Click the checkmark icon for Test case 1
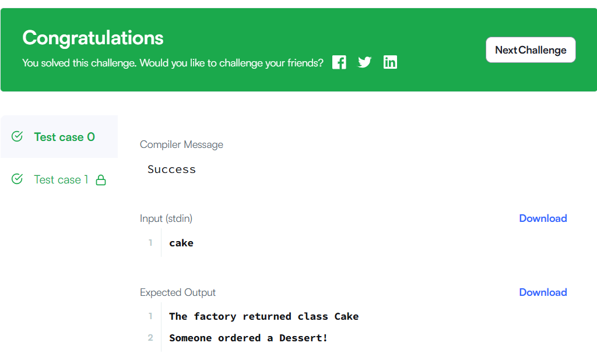 17,179
